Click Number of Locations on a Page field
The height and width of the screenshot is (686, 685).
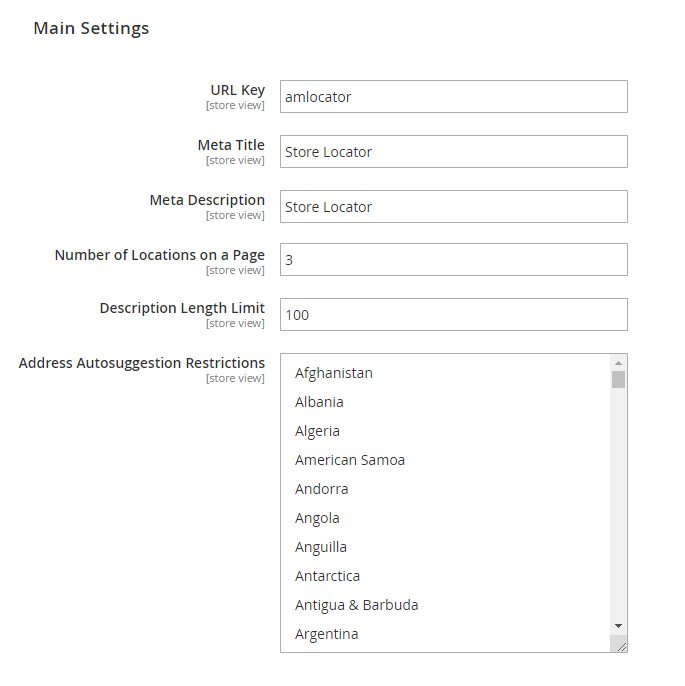pyautogui.click(x=453, y=260)
